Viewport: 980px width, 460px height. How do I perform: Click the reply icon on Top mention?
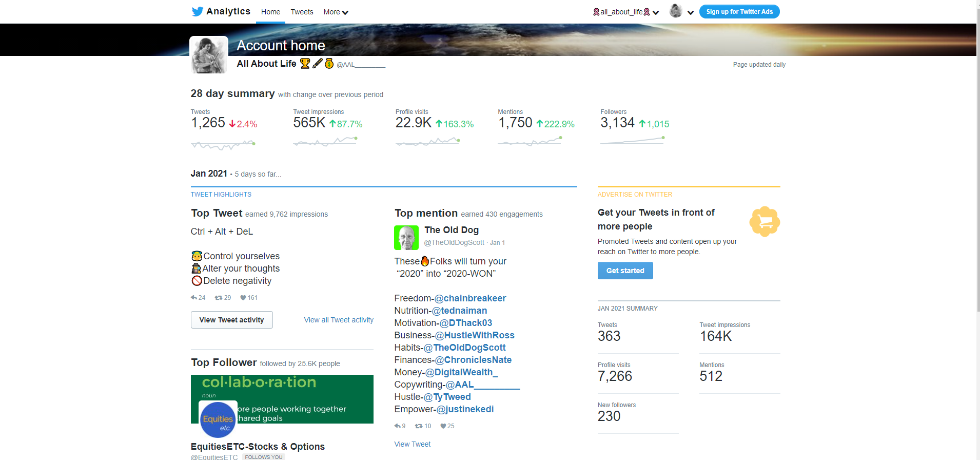pyautogui.click(x=397, y=426)
